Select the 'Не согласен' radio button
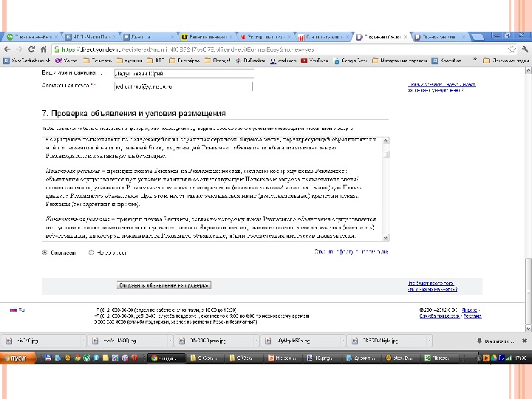532x399 pixels. 91,253
